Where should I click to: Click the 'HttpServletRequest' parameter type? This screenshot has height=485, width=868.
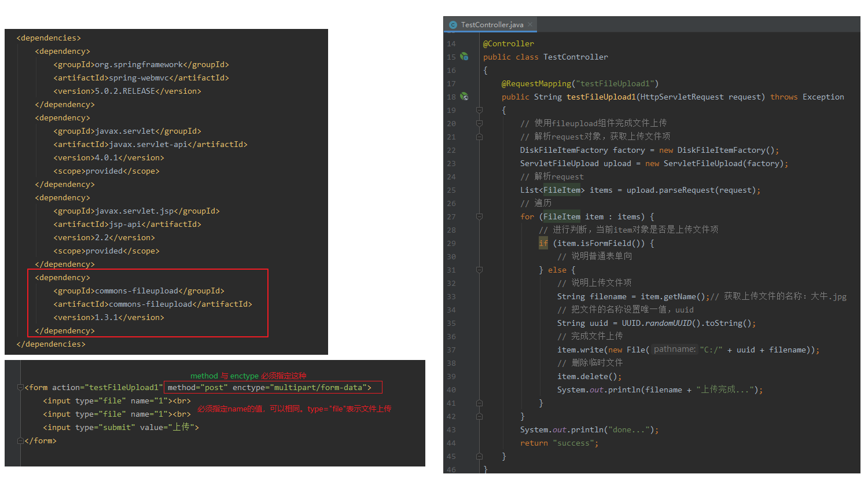pos(682,97)
